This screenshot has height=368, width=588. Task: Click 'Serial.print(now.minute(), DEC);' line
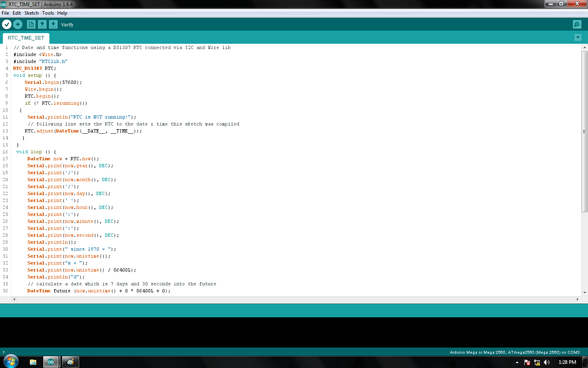pos(73,221)
